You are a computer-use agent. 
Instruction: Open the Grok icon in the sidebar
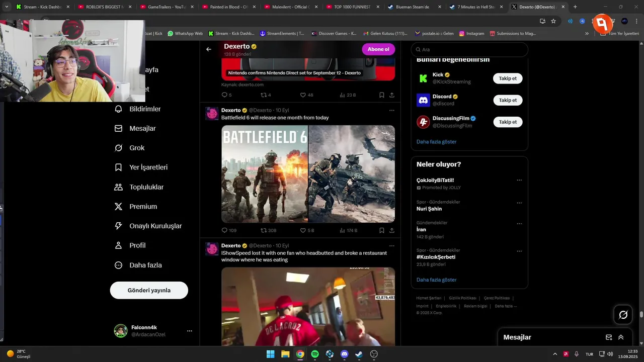click(x=119, y=148)
